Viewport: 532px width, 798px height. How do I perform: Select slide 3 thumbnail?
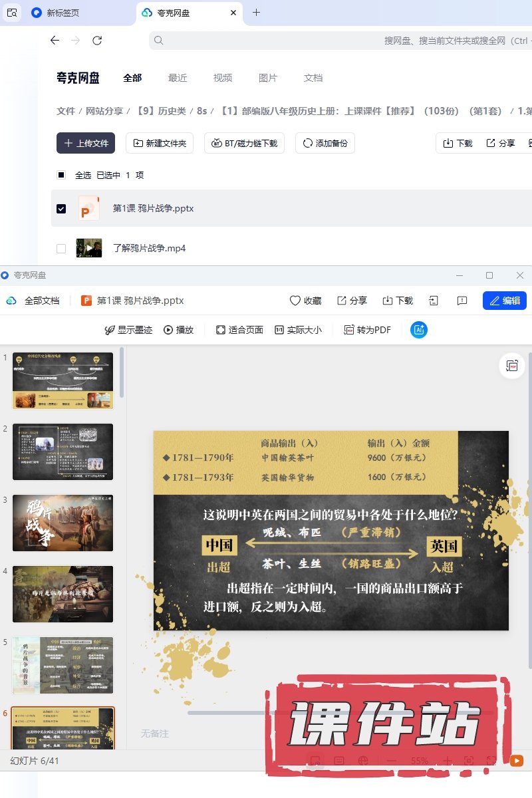(x=63, y=523)
